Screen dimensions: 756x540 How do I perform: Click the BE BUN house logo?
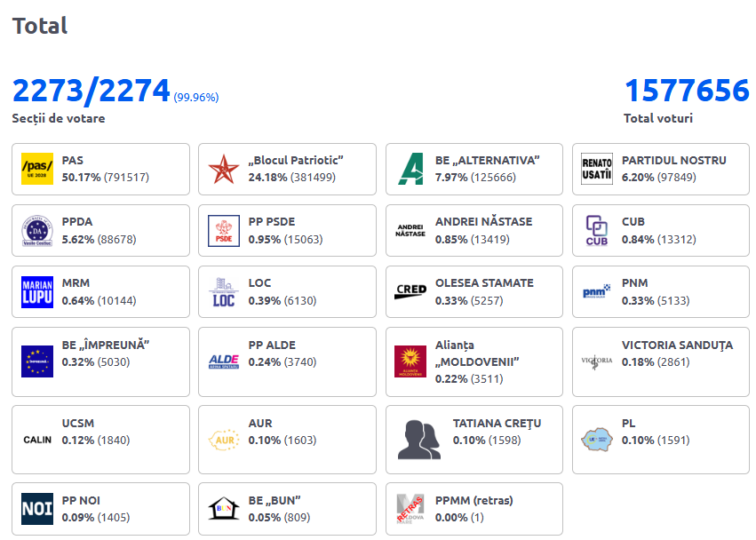click(224, 509)
